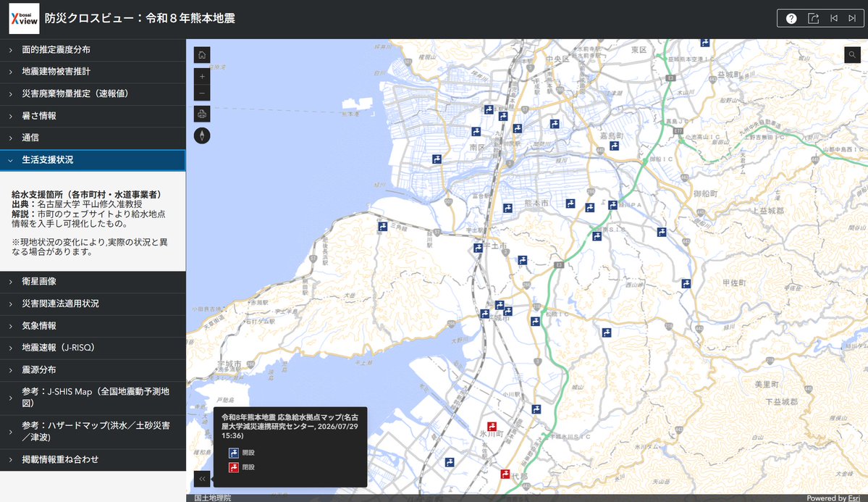
Task: Click the share export icon in header
Action: click(813, 18)
